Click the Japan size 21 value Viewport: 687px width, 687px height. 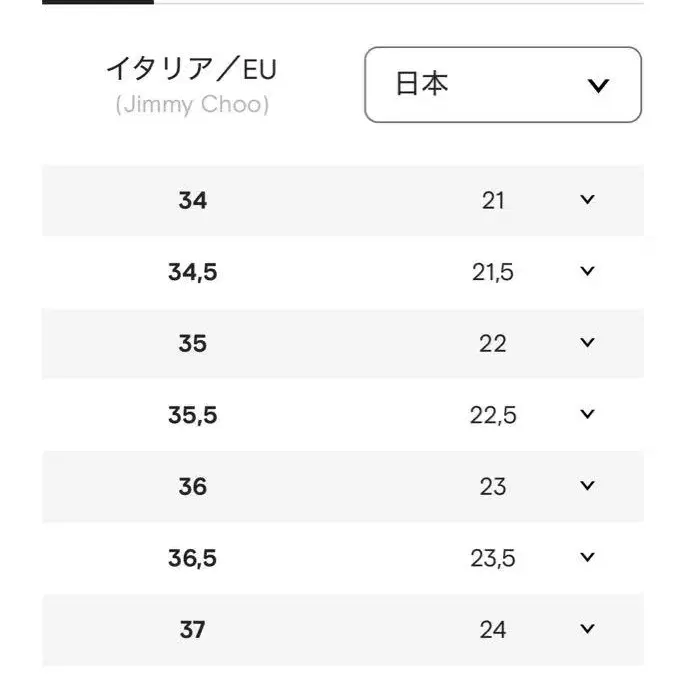click(x=493, y=200)
